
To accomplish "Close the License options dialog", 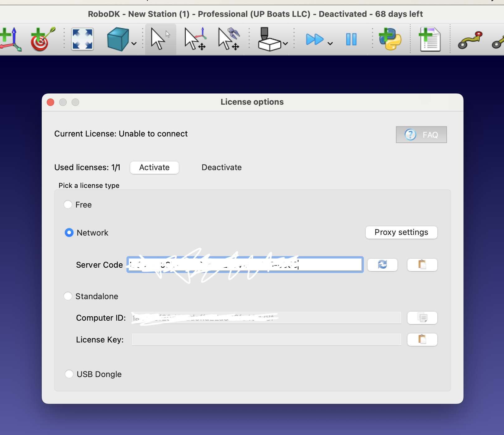I will [x=50, y=102].
